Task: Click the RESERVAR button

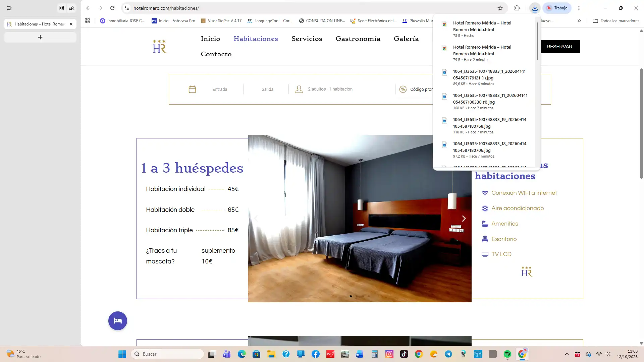Action: (559, 47)
